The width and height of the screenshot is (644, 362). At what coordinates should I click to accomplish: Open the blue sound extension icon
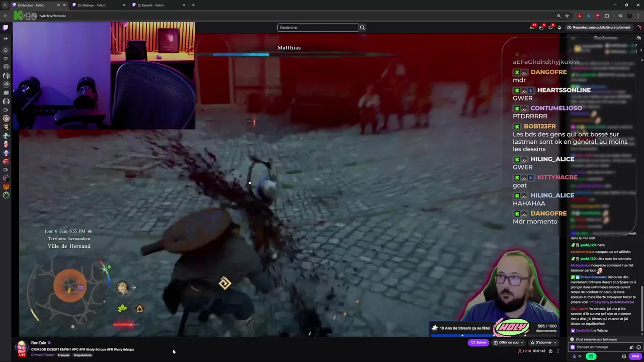pos(589,16)
